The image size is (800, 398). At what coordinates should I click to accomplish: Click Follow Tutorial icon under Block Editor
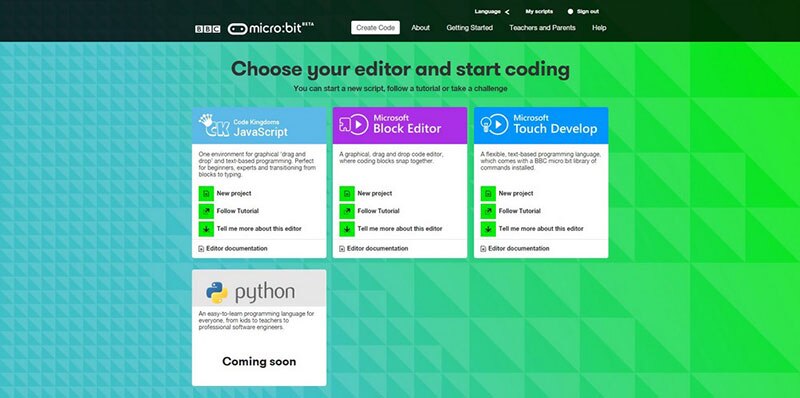click(347, 211)
